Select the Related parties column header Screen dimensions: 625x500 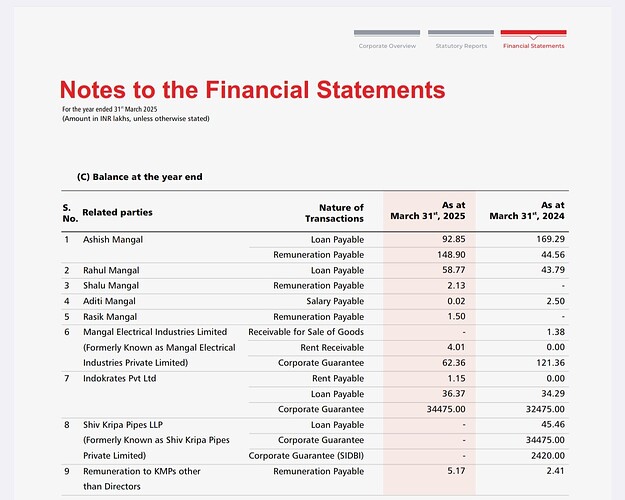(x=117, y=212)
